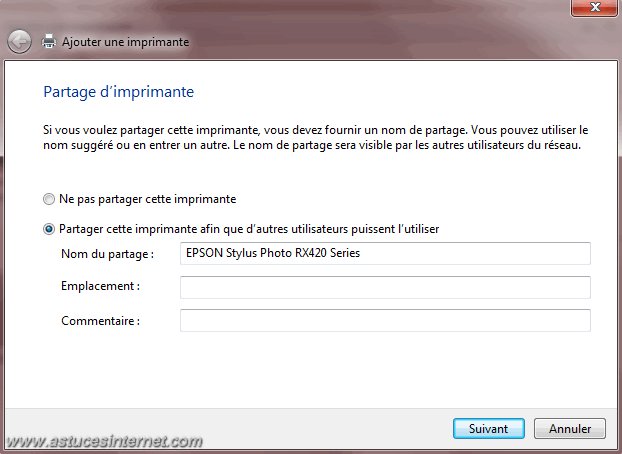Click the 'Nom du partage :' label
622x454 pixels.
click(x=108, y=254)
